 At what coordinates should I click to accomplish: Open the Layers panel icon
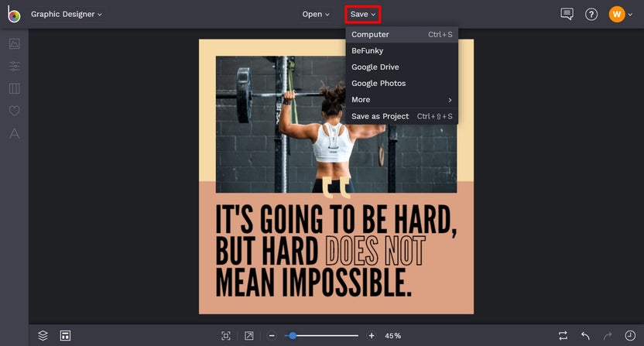(x=43, y=336)
